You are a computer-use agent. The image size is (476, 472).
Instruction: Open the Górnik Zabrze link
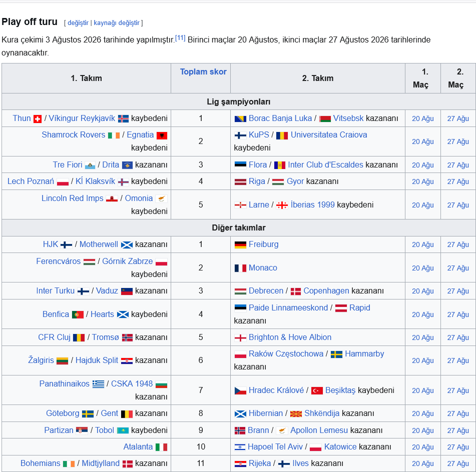[x=127, y=261]
